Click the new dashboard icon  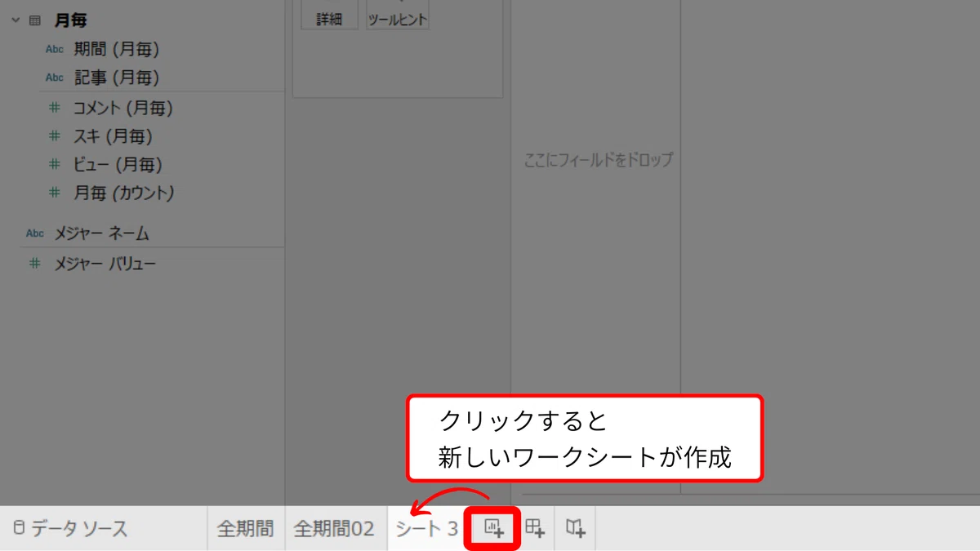pos(535,528)
